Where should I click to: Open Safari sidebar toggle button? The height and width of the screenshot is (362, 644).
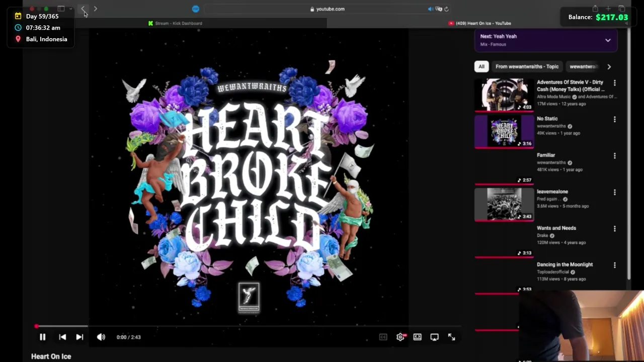(x=61, y=9)
